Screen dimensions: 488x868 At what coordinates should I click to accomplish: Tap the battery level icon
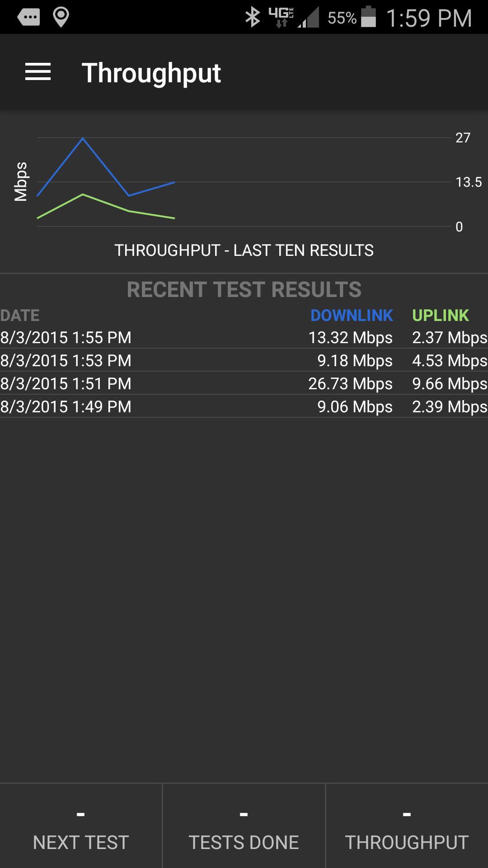click(x=369, y=18)
